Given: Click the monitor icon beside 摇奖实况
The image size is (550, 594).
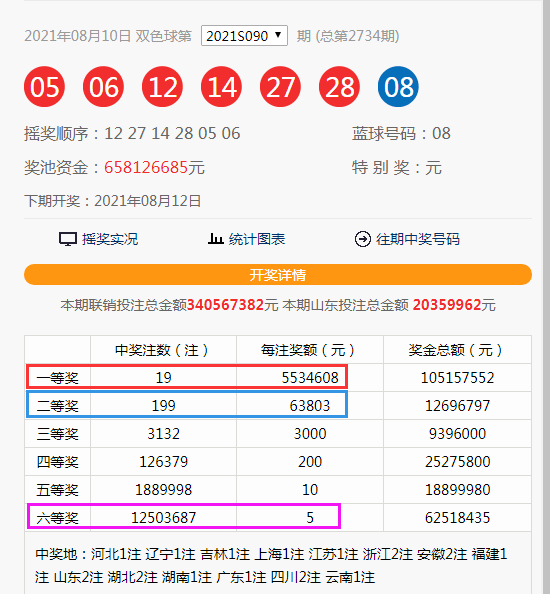Looking at the screenshot, I should pos(68,239).
